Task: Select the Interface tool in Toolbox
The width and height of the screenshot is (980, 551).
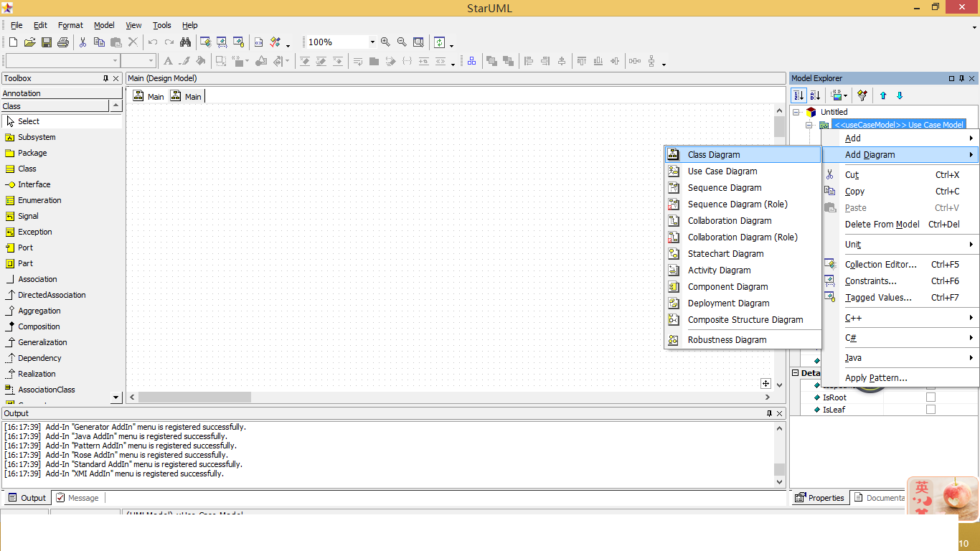Action: [x=62, y=184]
